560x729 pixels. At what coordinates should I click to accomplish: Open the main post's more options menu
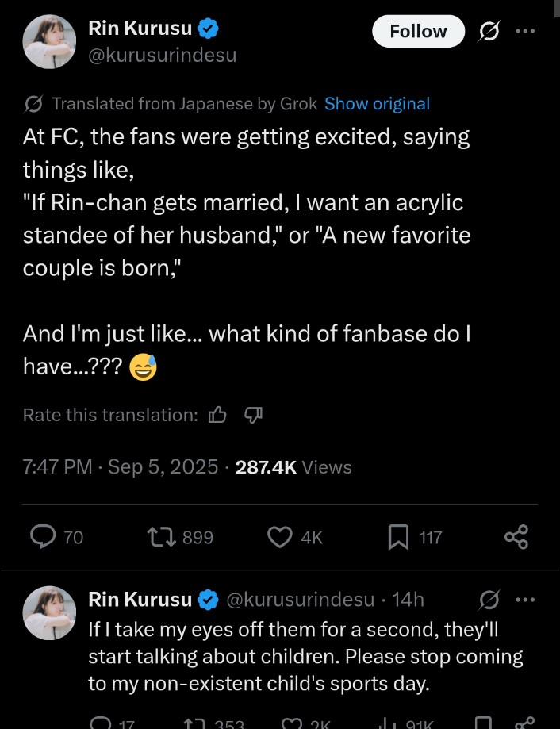point(525,32)
